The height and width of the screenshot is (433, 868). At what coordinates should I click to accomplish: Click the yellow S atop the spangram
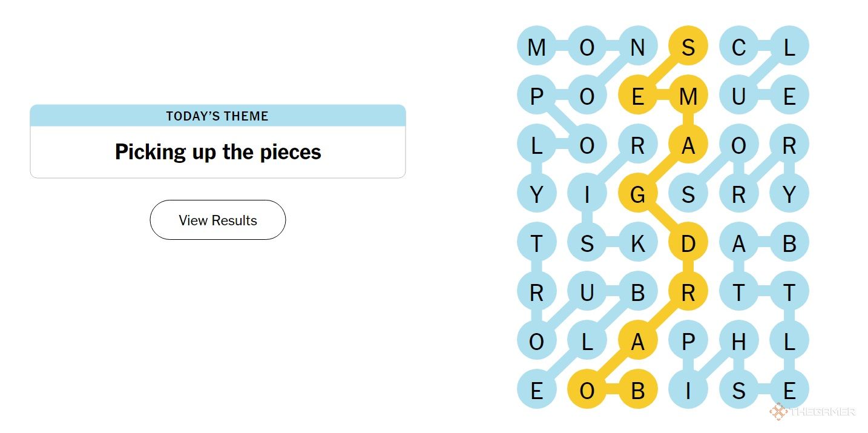(688, 46)
